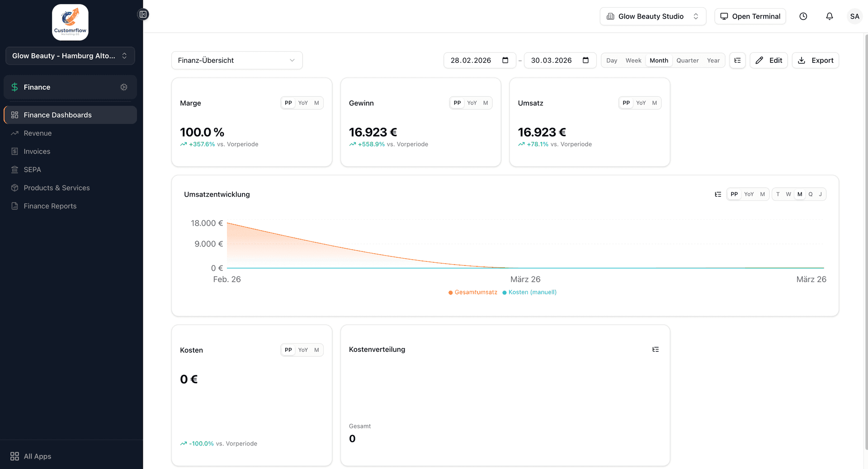Expand the Finanz-Übersicht dashboard dropdown
The image size is (868, 469).
click(x=237, y=61)
